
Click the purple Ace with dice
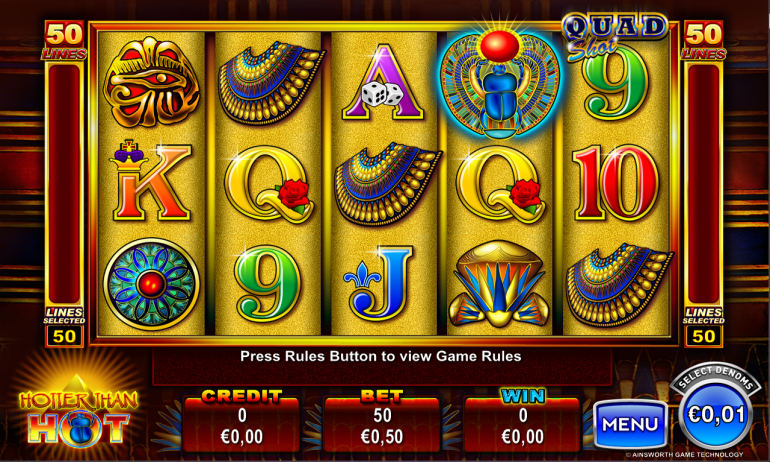[384, 82]
